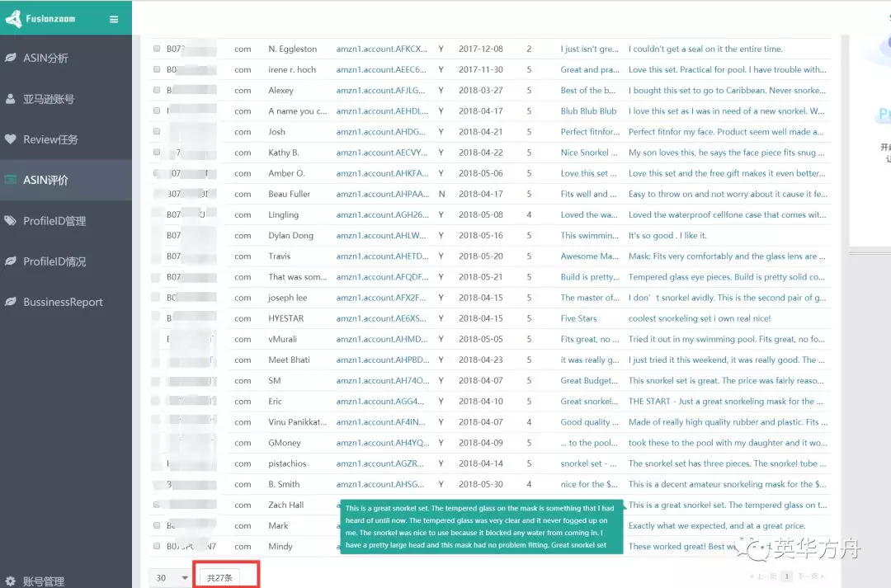Open amzn1.account.AHPAA... profile link
The width and height of the screenshot is (891, 588).
tap(383, 194)
